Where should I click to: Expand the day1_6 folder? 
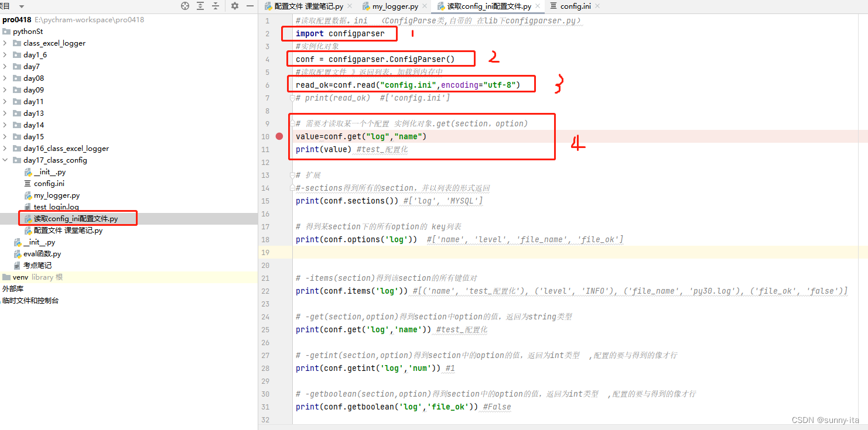coord(5,55)
